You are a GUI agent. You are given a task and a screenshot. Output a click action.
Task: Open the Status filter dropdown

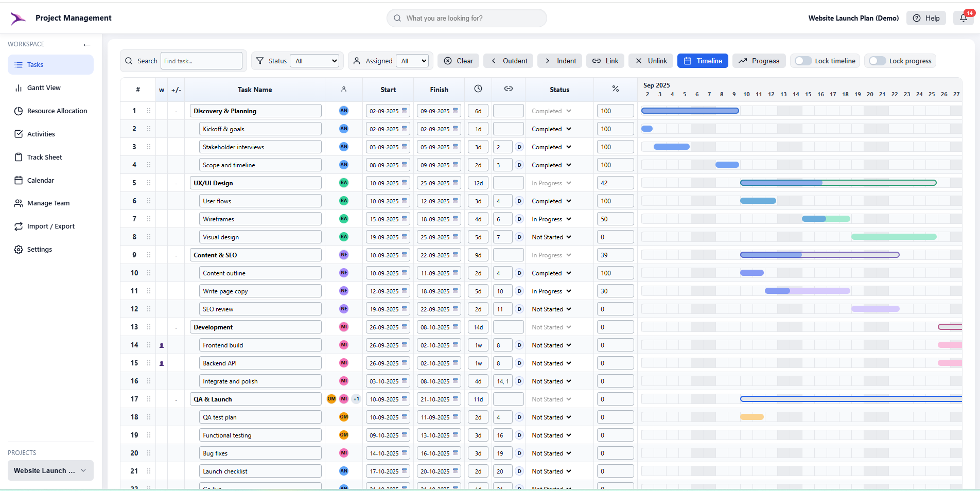pyautogui.click(x=314, y=61)
